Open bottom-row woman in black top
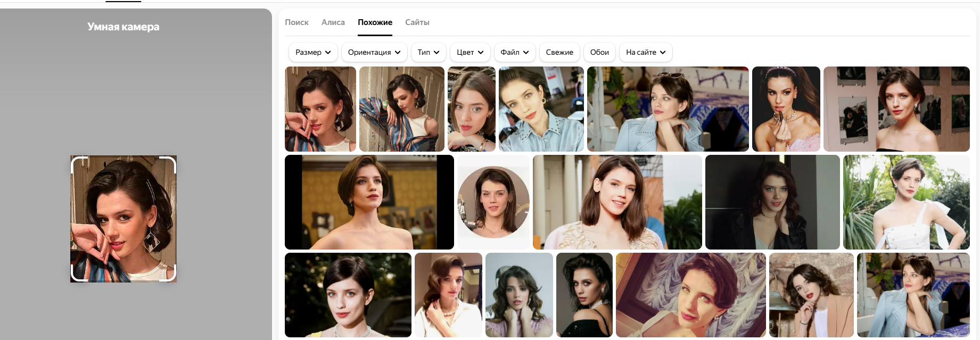The height and width of the screenshot is (340, 980). tap(584, 295)
